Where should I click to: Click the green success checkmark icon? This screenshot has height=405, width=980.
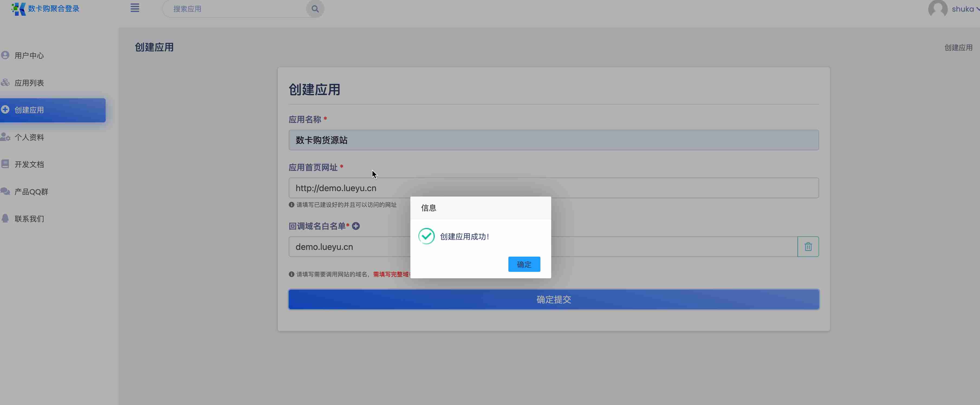[426, 236]
